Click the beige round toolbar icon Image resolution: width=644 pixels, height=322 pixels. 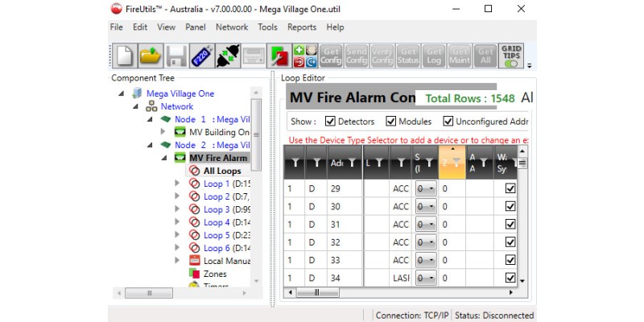tap(312, 50)
